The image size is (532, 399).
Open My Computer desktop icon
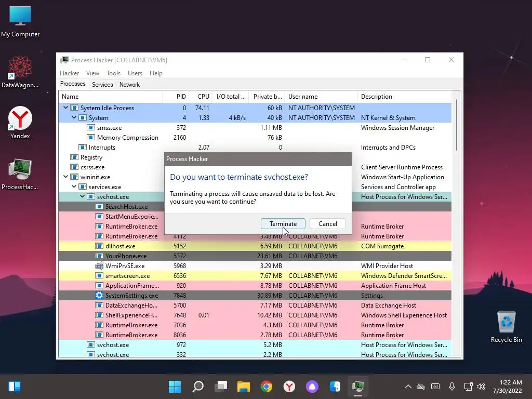(x=20, y=22)
